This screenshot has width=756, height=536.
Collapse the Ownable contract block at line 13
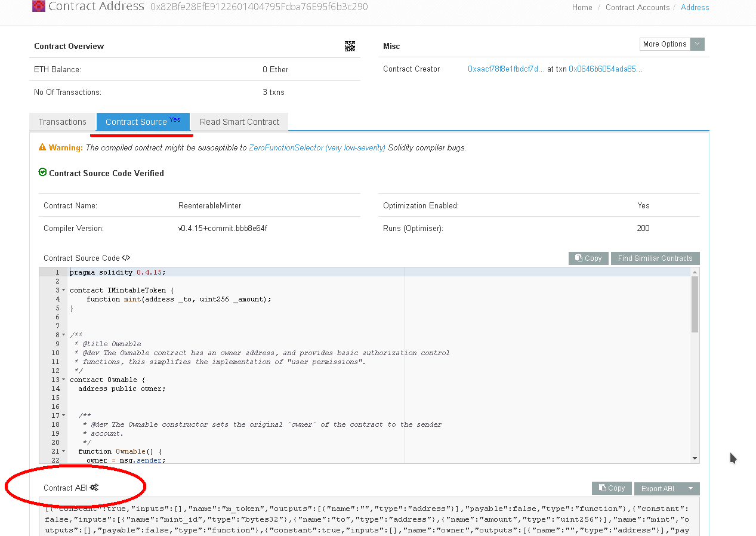(63, 380)
